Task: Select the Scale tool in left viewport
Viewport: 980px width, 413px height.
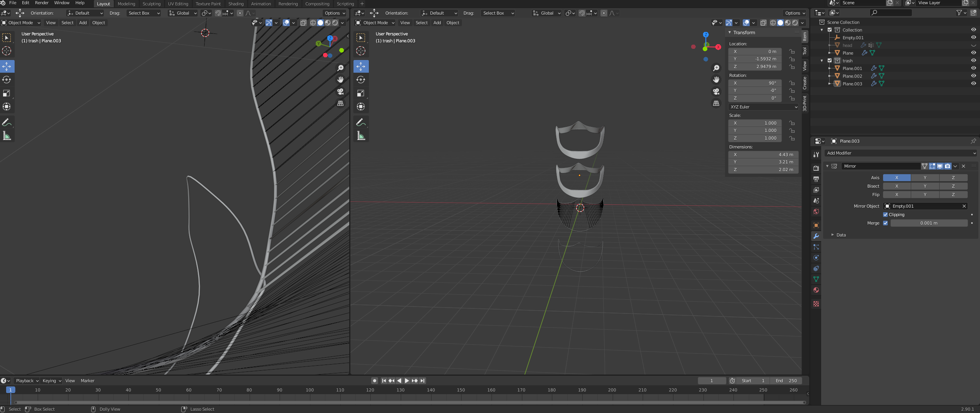Action: click(x=7, y=93)
